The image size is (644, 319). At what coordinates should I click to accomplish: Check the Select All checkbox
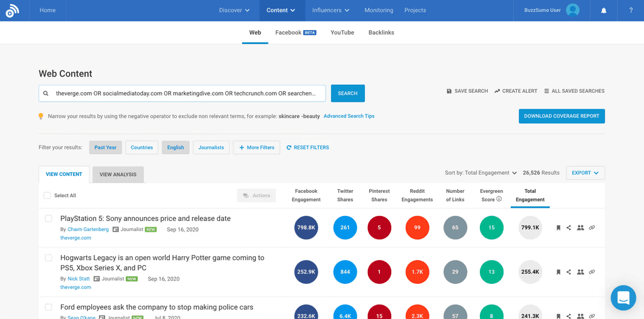pyautogui.click(x=47, y=195)
